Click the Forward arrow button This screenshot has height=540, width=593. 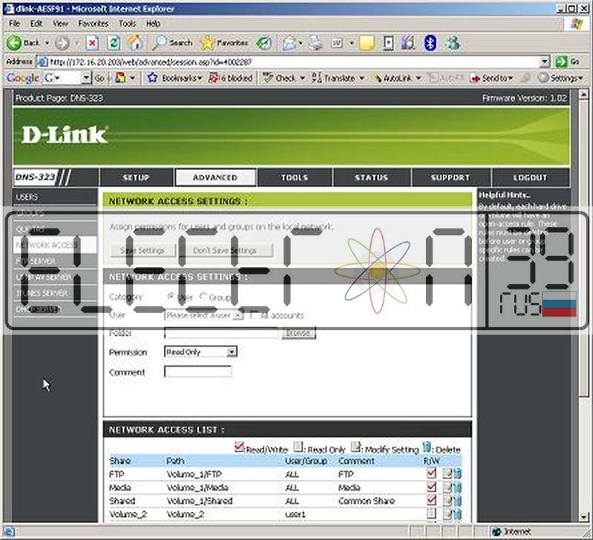(62, 43)
